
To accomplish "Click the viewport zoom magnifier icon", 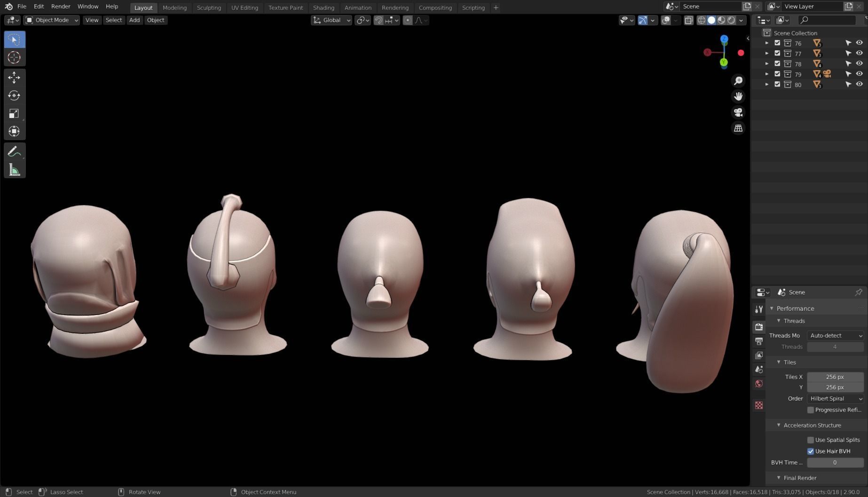I will click(x=738, y=81).
